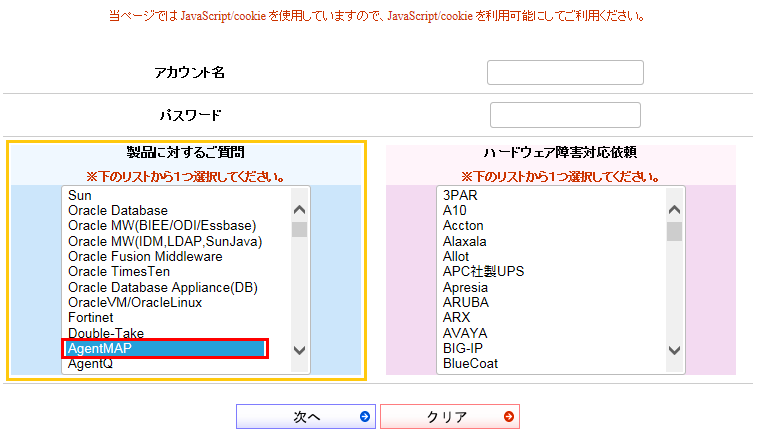Click the アカウント名 input field
This screenshot has height=434, width=757.
coord(565,72)
